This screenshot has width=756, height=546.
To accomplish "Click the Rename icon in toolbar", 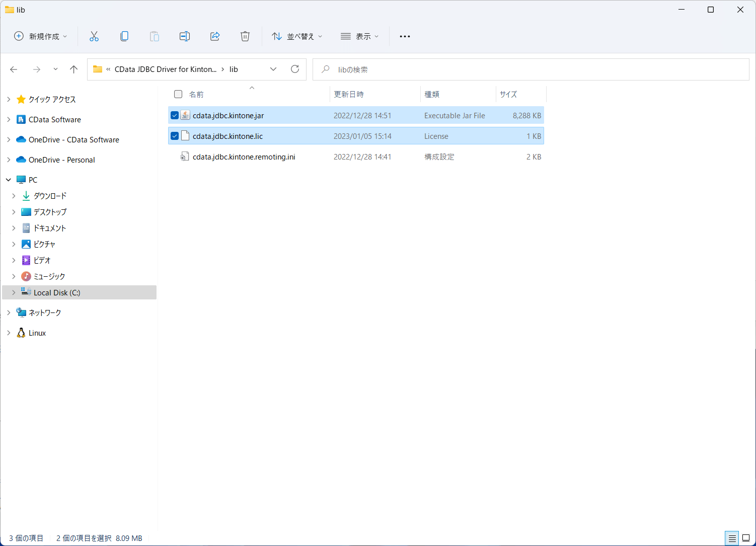I will [185, 36].
